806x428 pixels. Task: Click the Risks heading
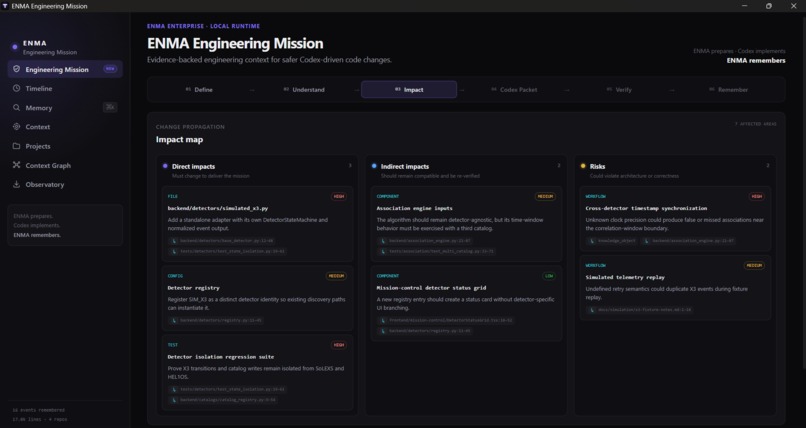coord(597,166)
